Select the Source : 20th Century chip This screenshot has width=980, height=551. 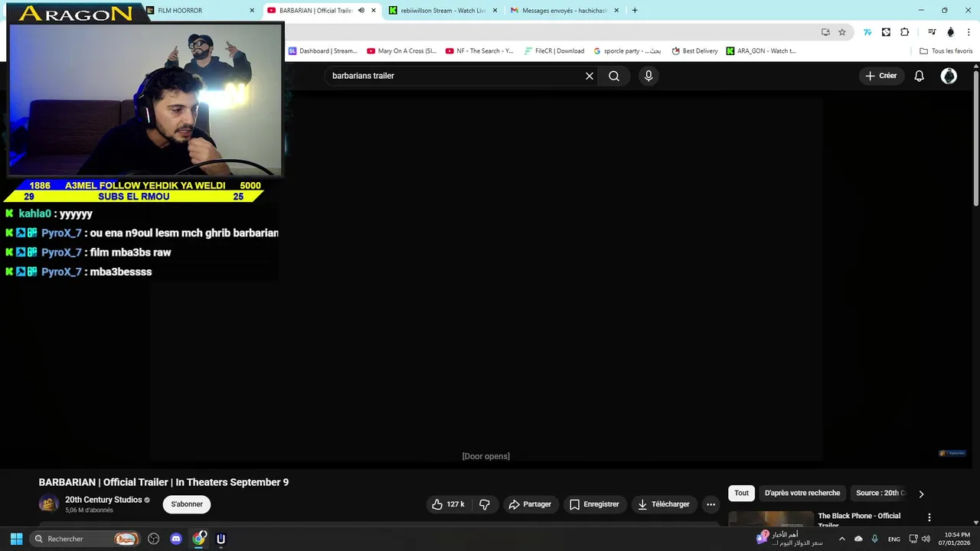pos(880,493)
